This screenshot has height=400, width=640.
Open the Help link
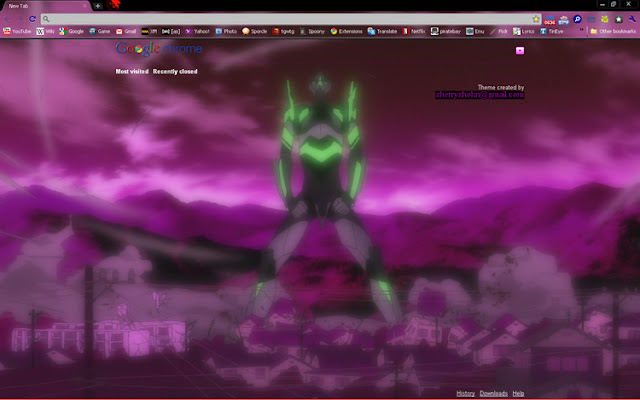pos(518,393)
